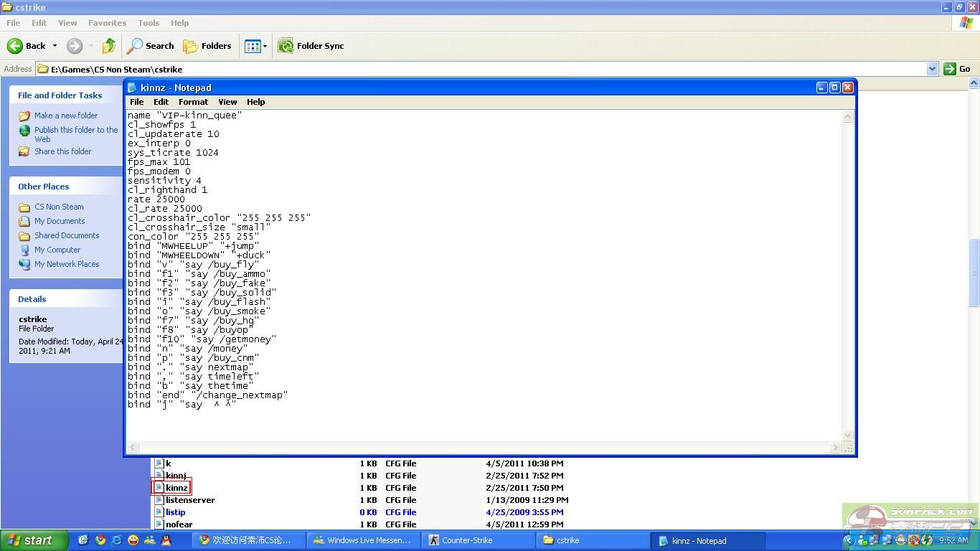Click the Back navigation arrow icon
980x551 pixels.
click(x=15, y=46)
